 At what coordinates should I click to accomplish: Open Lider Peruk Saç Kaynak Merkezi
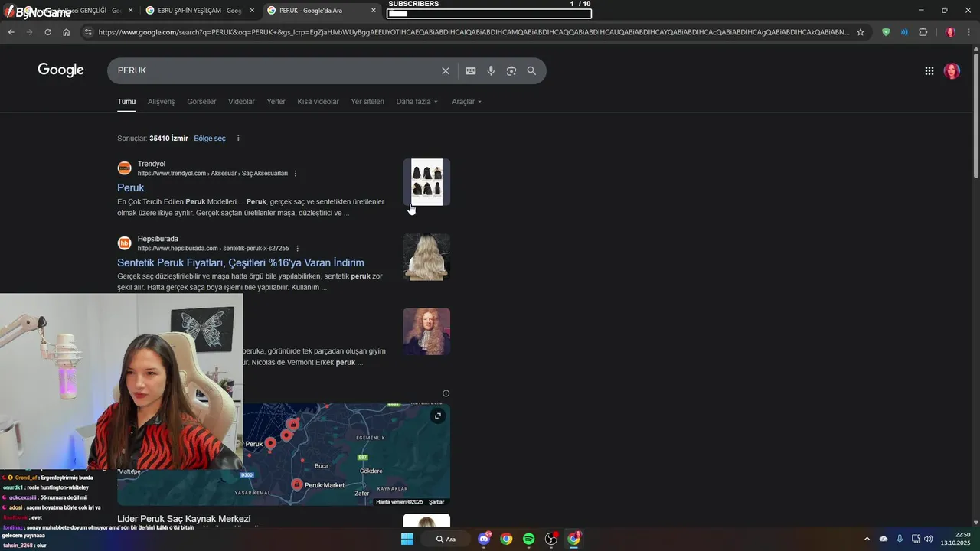[x=184, y=519]
